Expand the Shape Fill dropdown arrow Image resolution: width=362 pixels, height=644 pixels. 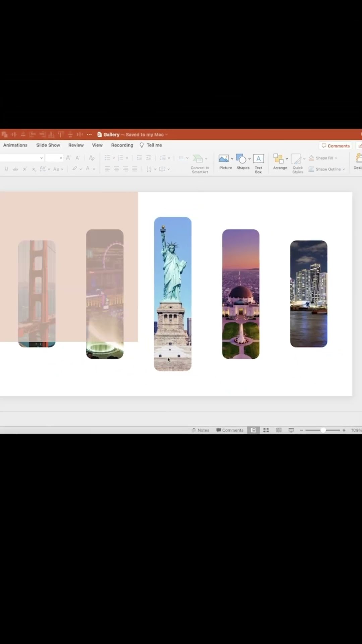coord(336,158)
